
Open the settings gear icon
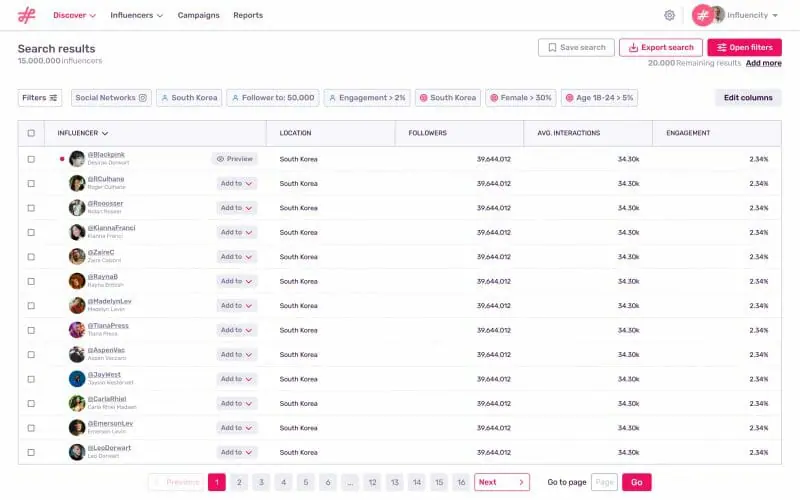click(669, 15)
